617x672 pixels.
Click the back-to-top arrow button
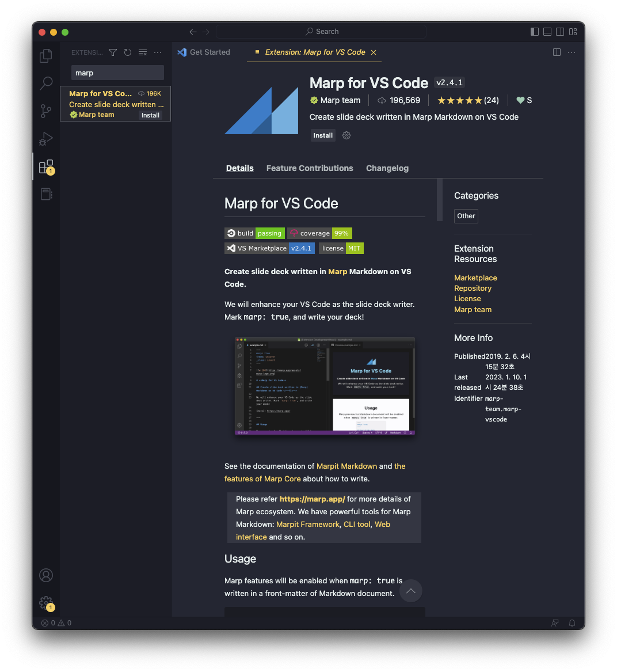(410, 591)
